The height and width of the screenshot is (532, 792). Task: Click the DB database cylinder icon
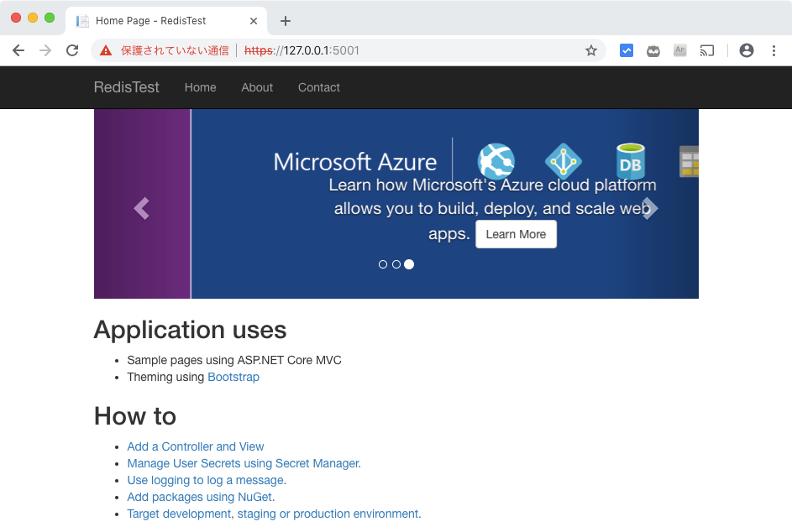(631, 161)
